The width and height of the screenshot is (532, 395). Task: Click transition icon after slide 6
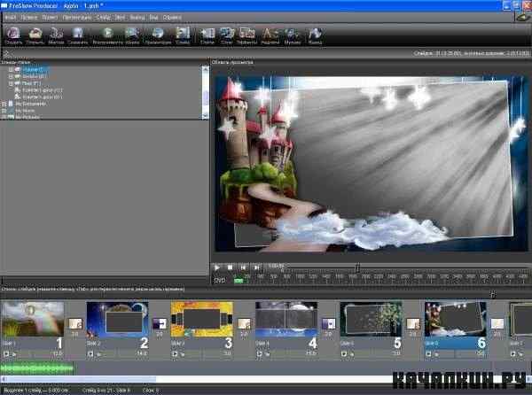pos(497,323)
